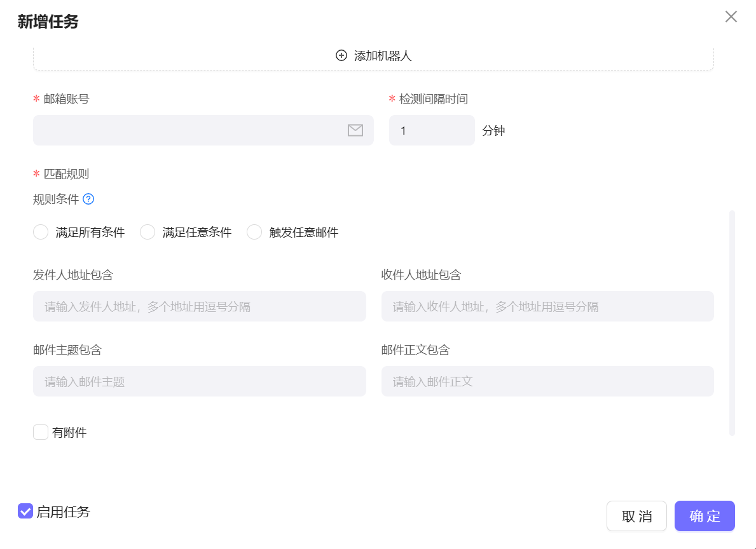Click the 发件人地址包含 input box
The width and height of the screenshot is (756, 549).
(x=200, y=306)
